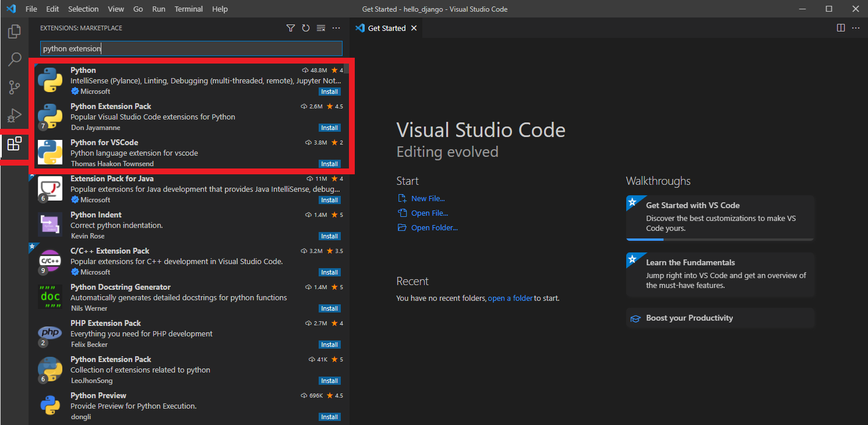The width and height of the screenshot is (868, 425).
Task: Click the Python extension logo by Microsoft
Action: point(50,80)
